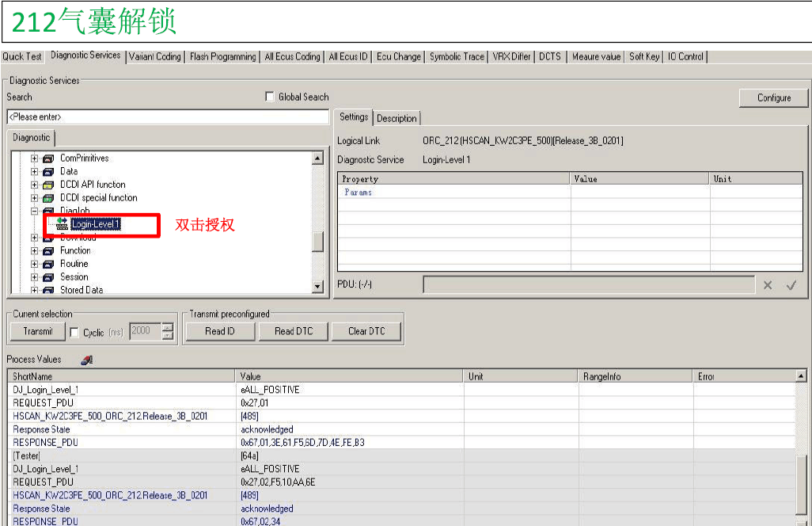
Task: Click the ComPrimitives folder icon
Action: tap(48, 158)
